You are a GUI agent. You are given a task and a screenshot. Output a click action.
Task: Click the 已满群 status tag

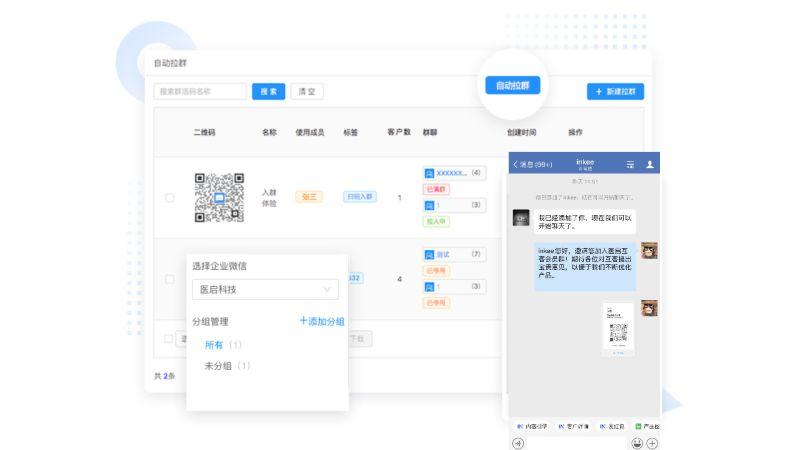[436, 189]
